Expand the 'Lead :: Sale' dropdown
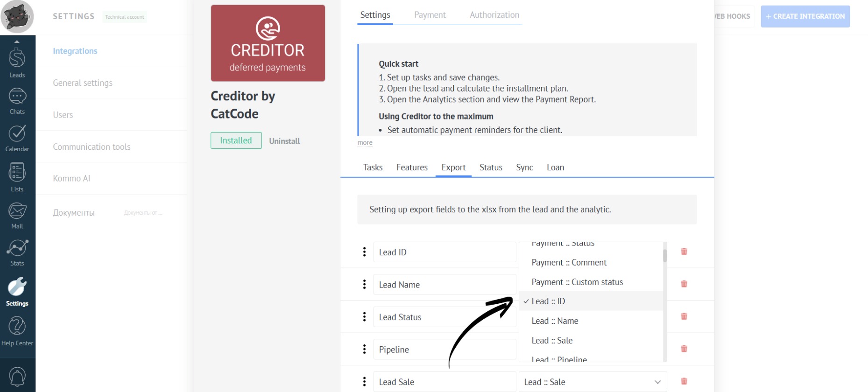The image size is (868, 392). click(593, 382)
